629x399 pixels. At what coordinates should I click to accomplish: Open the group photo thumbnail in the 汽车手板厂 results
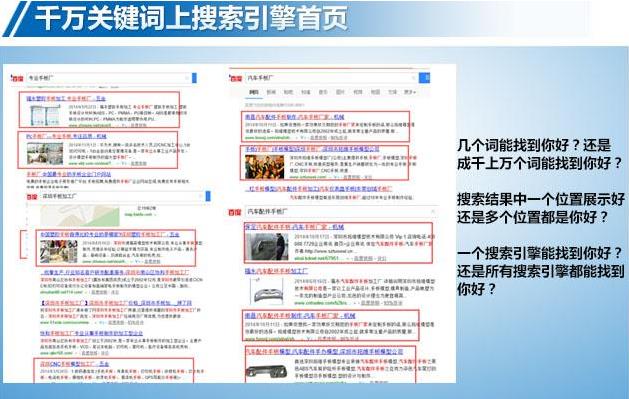[265, 167]
